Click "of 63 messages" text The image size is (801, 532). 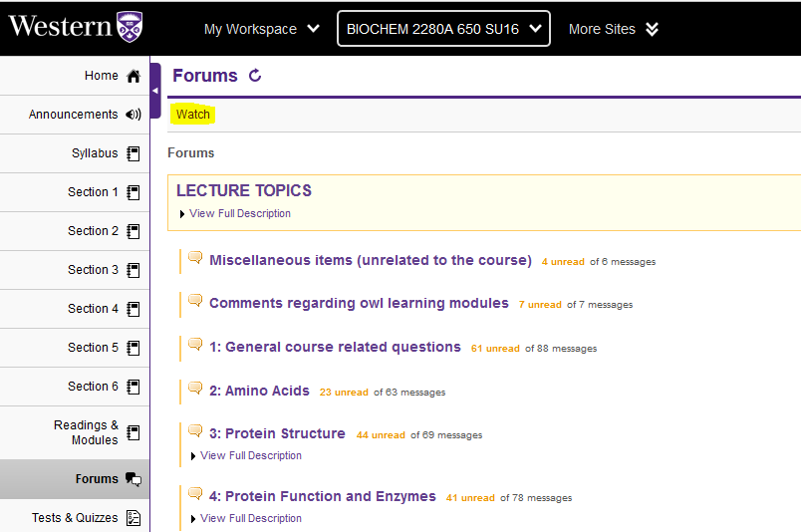tap(409, 393)
